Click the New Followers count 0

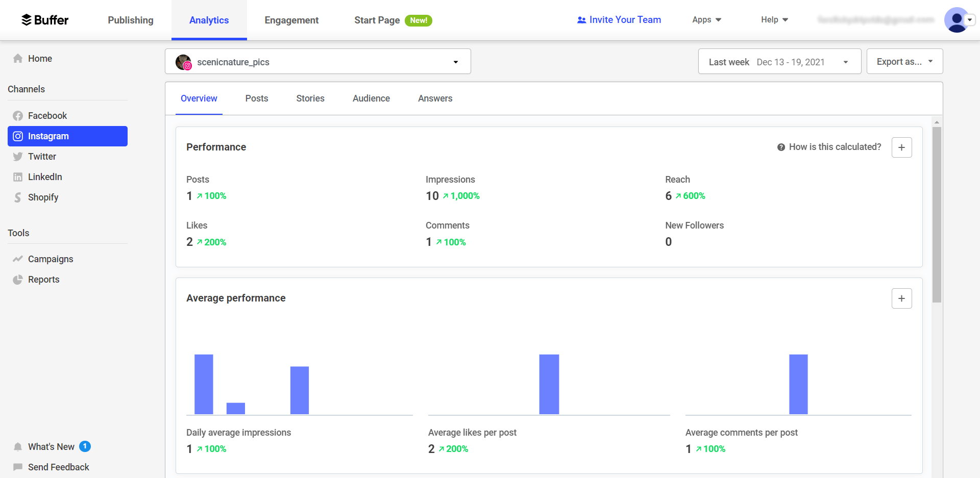tap(669, 242)
